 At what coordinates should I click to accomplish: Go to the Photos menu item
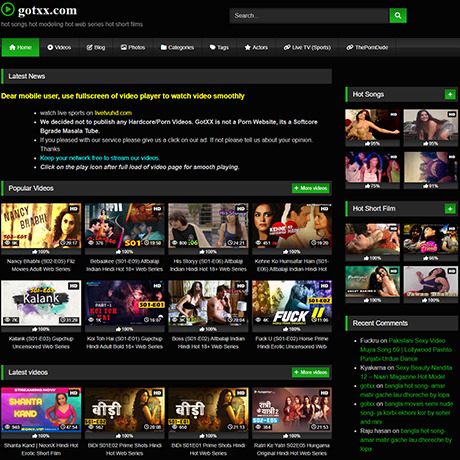(x=133, y=47)
